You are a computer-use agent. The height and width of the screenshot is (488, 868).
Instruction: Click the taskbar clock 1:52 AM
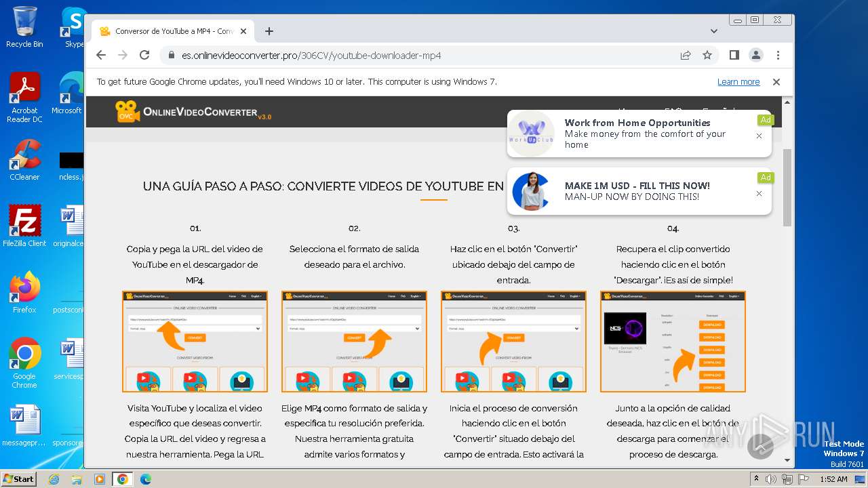833,479
